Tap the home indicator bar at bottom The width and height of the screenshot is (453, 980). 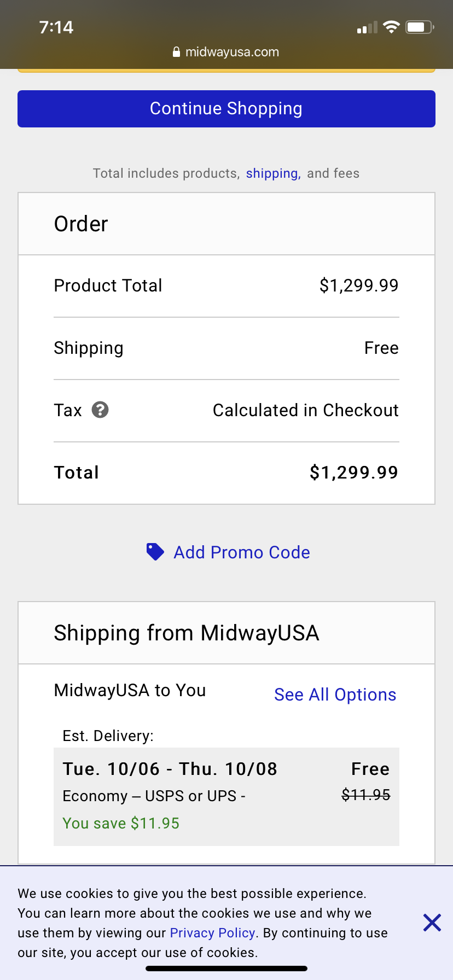(x=226, y=969)
